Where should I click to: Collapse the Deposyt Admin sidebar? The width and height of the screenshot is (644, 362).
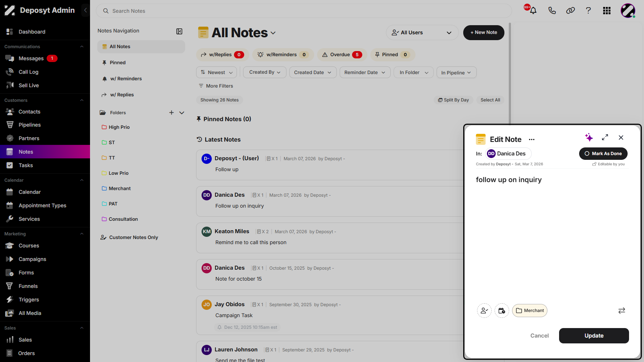85,10
